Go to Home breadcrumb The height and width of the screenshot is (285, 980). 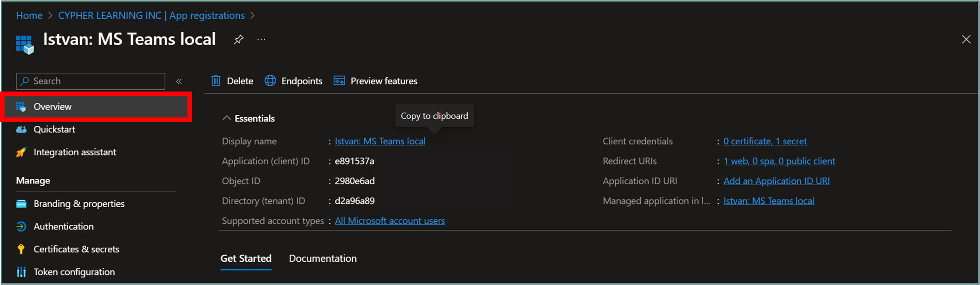[x=29, y=15]
